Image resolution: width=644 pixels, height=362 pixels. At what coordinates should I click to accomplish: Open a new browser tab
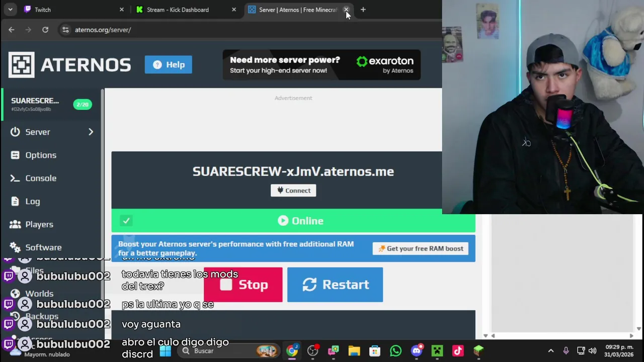click(x=363, y=10)
